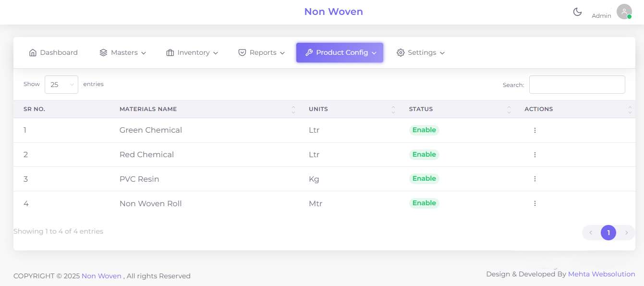Open three-dot actions for Red Chemical
The image size is (644, 286).
click(535, 155)
